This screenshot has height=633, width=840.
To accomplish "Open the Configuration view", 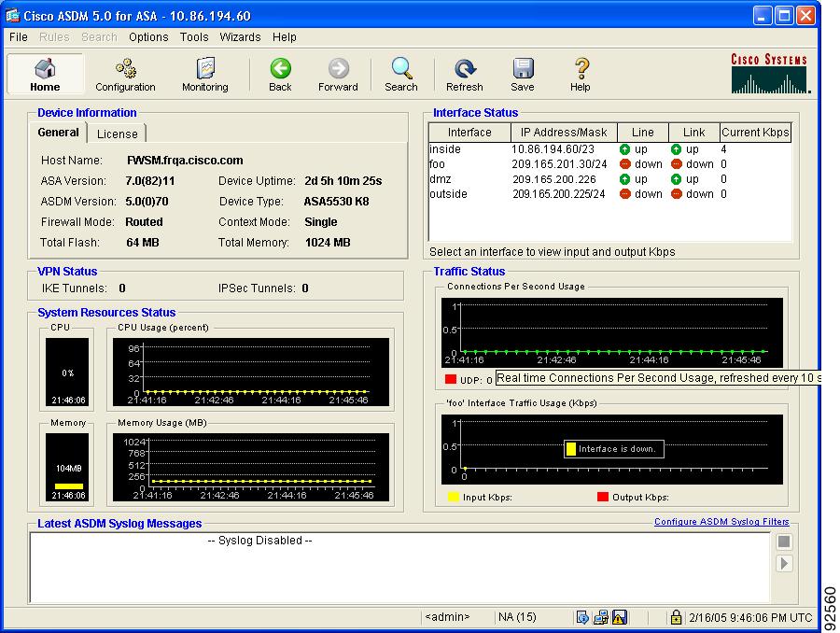I will 125,75.
